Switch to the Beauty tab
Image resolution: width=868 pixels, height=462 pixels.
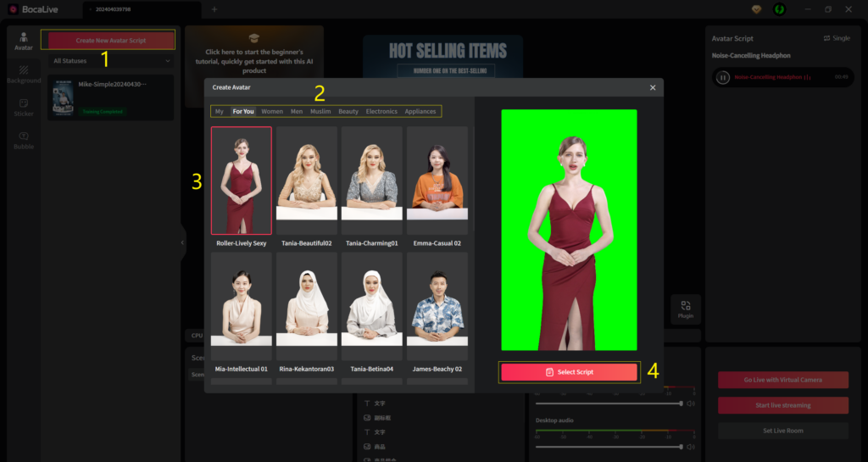click(x=348, y=111)
